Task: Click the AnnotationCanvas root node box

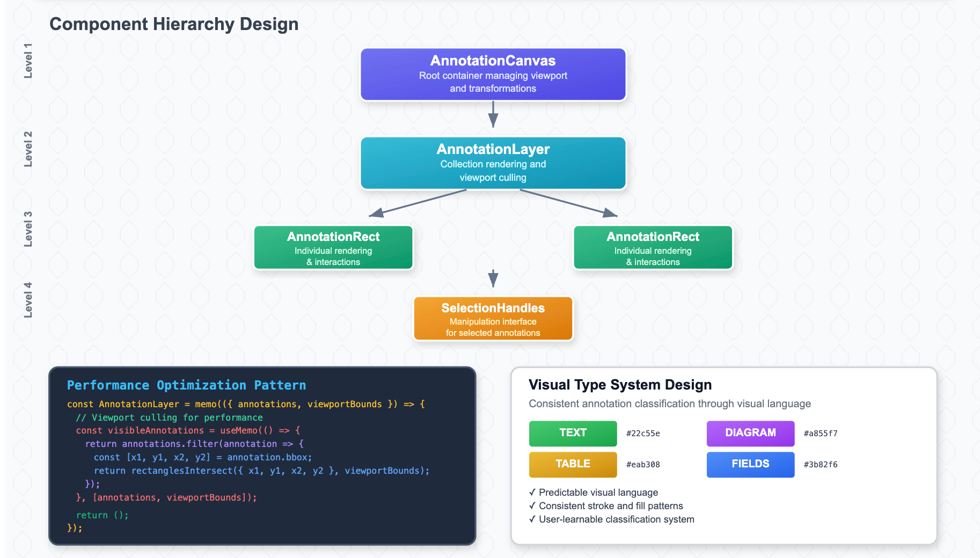Action: [x=493, y=75]
